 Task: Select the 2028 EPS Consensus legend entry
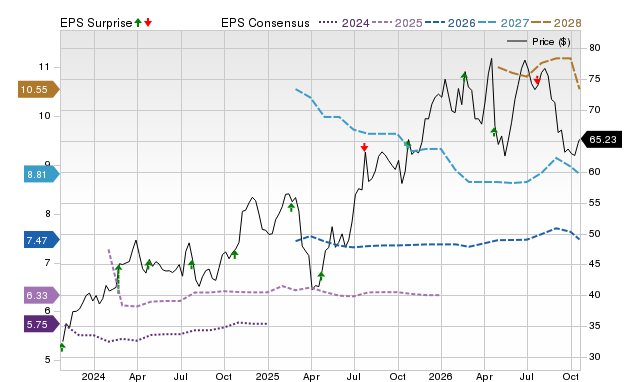coord(556,23)
